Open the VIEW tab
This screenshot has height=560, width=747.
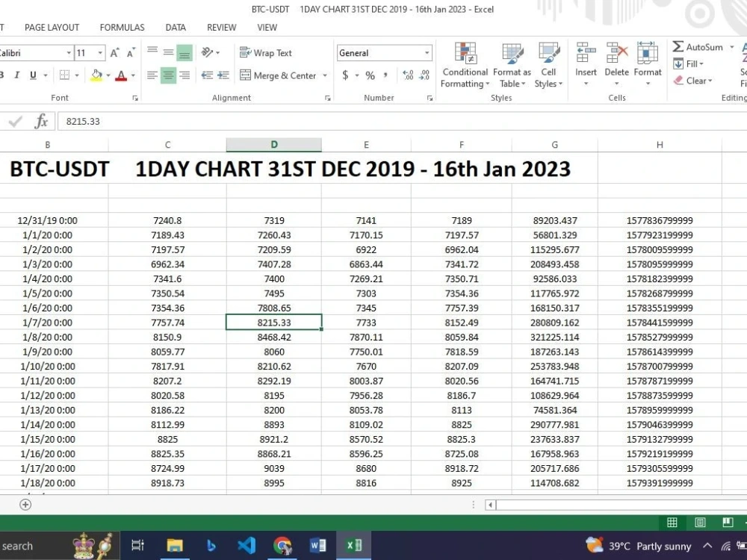(267, 28)
